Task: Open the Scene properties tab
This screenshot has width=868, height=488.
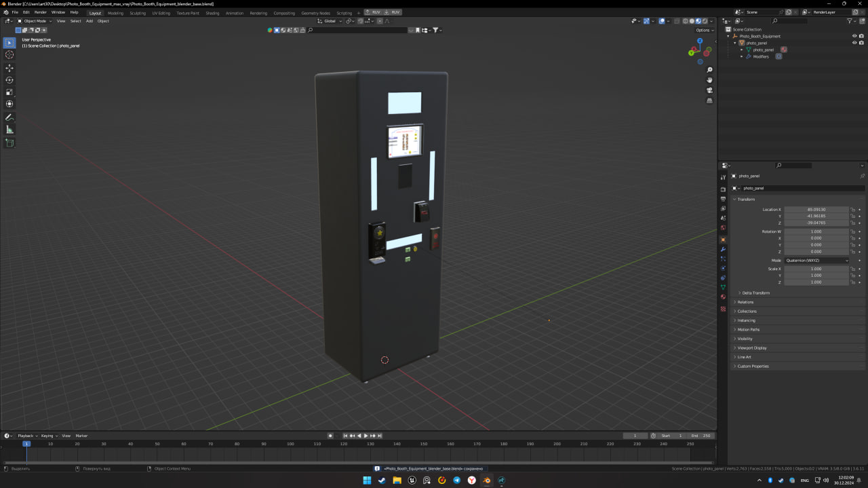Action: [x=723, y=218]
